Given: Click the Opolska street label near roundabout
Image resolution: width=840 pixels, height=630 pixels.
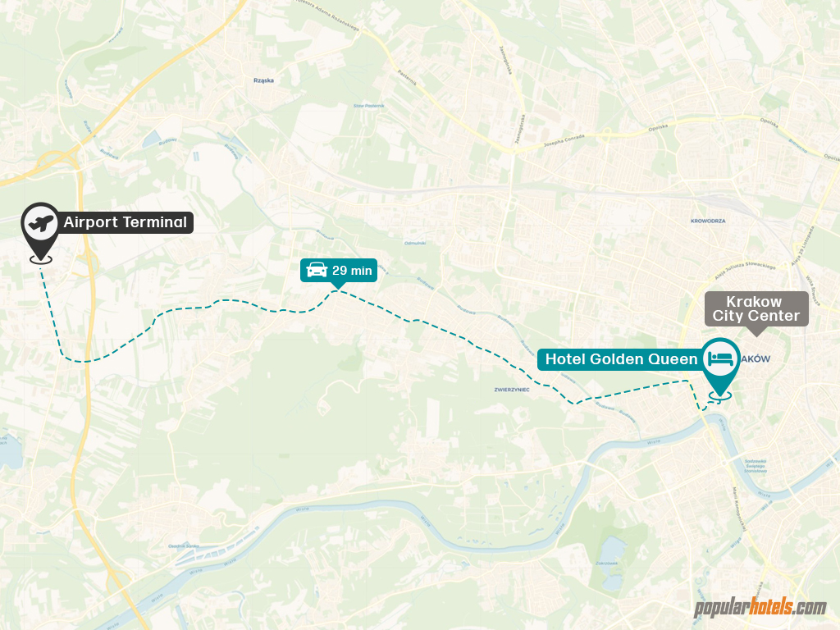Looking at the screenshot, I should [x=658, y=128].
